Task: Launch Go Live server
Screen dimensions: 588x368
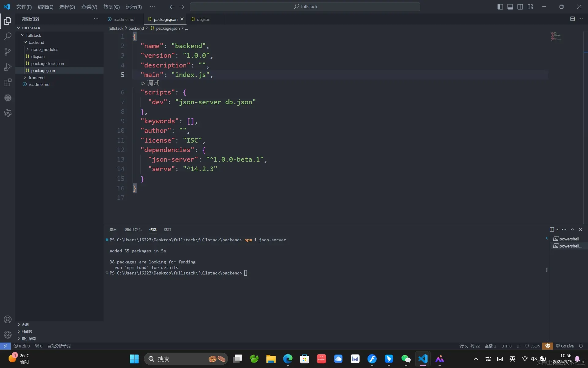Action: [565, 346]
